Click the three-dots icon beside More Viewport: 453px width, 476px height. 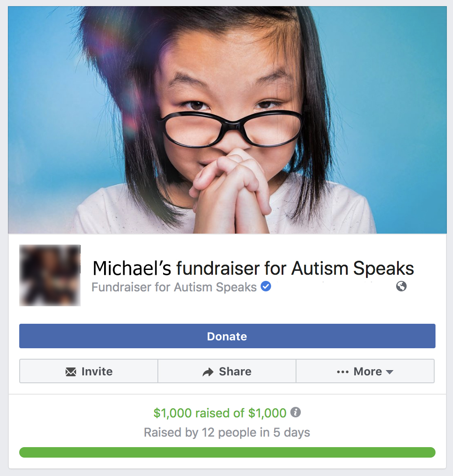pyautogui.click(x=343, y=372)
